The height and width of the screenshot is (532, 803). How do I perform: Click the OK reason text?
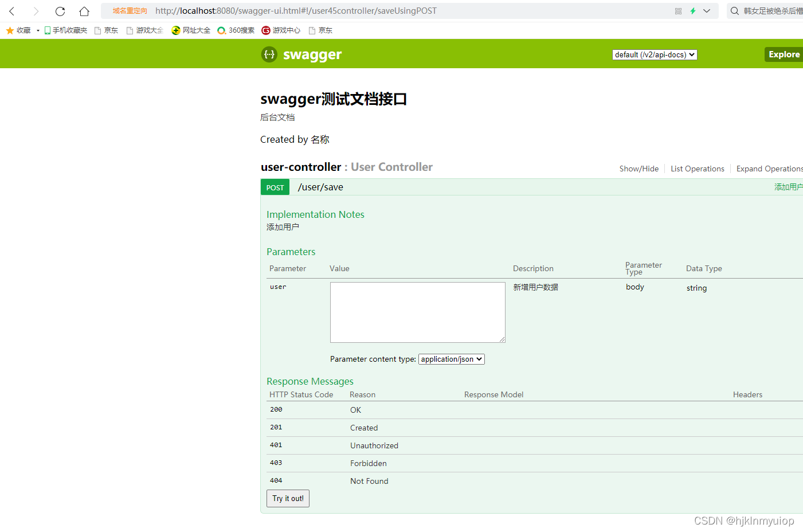pos(355,410)
